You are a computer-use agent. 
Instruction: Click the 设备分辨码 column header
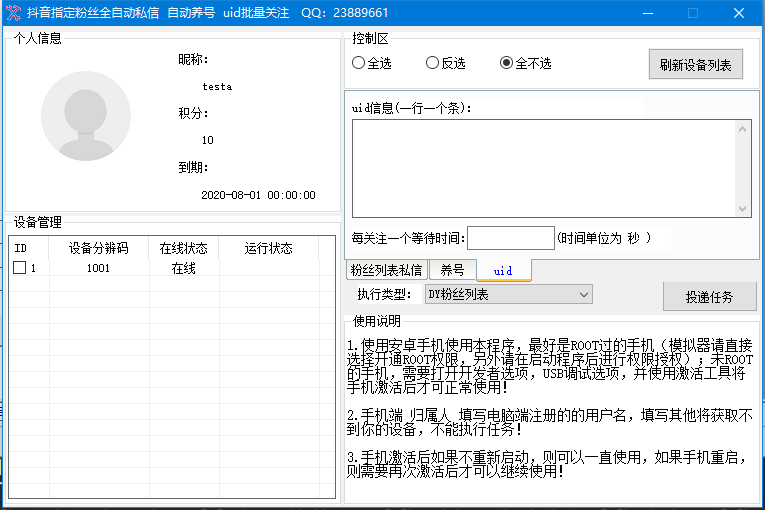[x=98, y=248]
